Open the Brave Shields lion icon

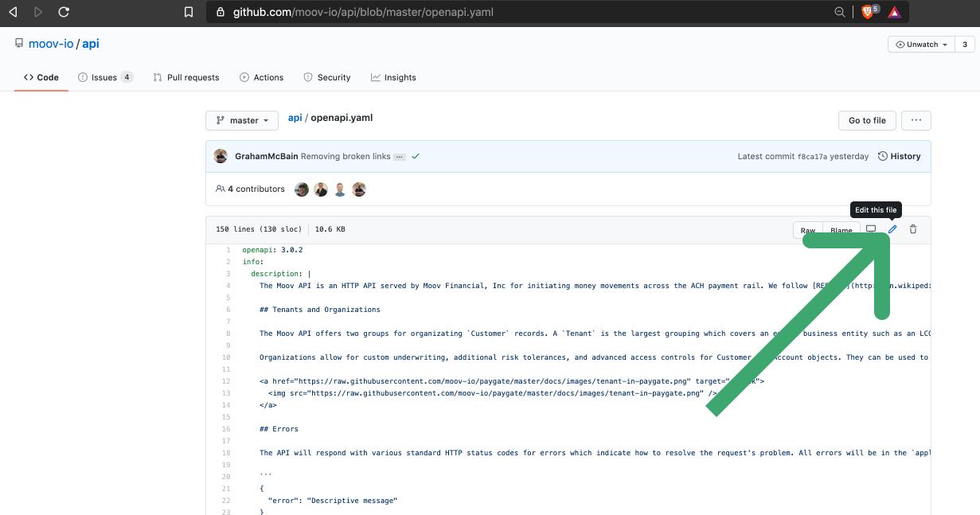point(869,12)
